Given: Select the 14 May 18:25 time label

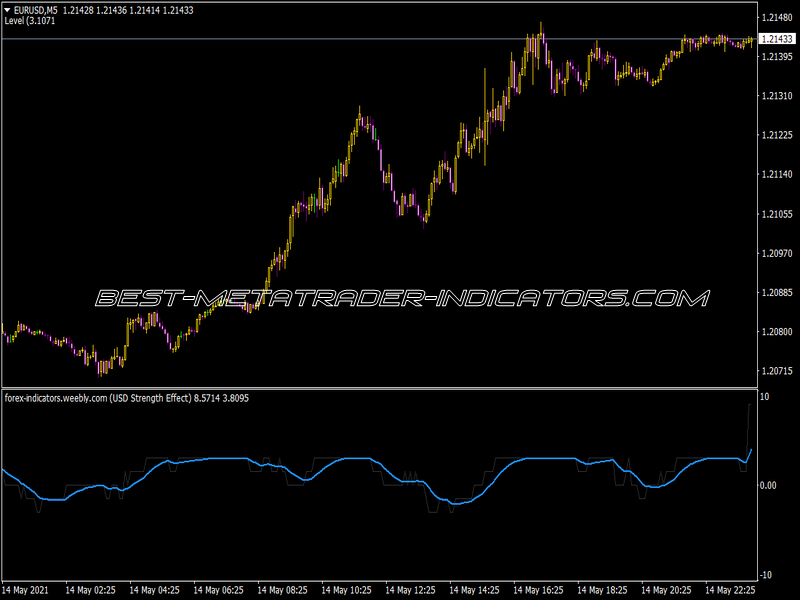Looking at the screenshot, I should (603, 590).
